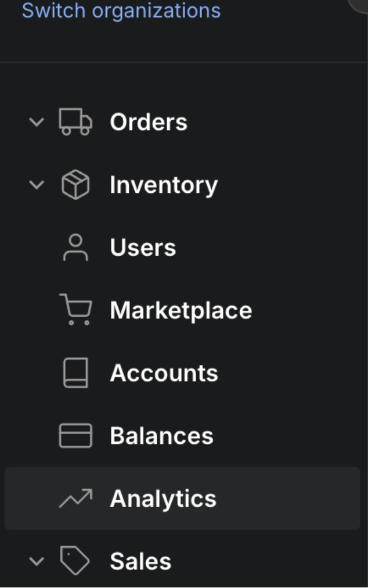Navigate to the Accounts text label
The width and height of the screenshot is (368, 588).
click(x=164, y=373)
